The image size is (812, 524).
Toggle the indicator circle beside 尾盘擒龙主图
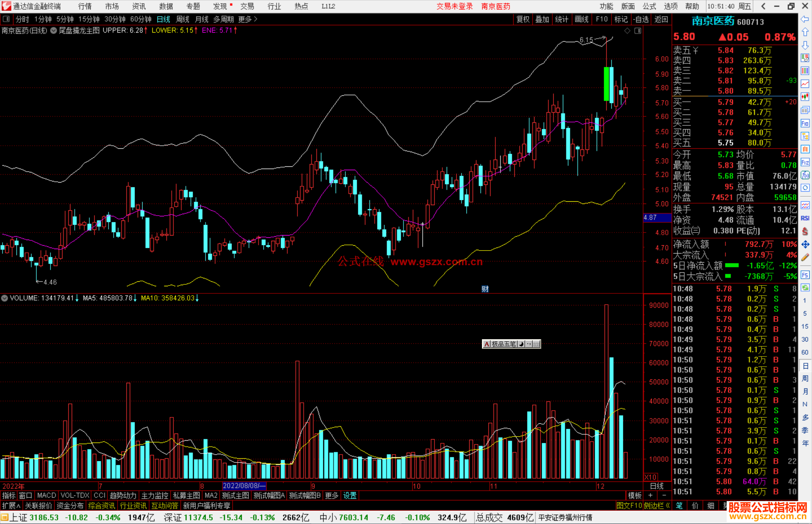click(53, 30)
